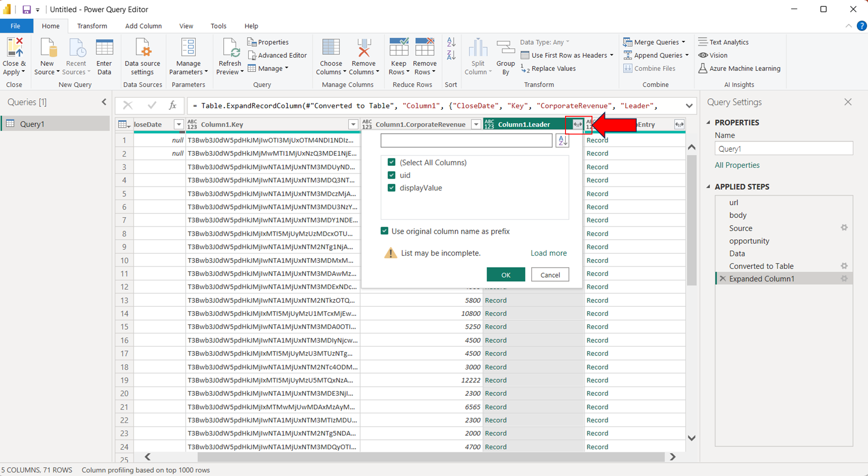Uncheck the displayValue checkbox

click(391, 187)
